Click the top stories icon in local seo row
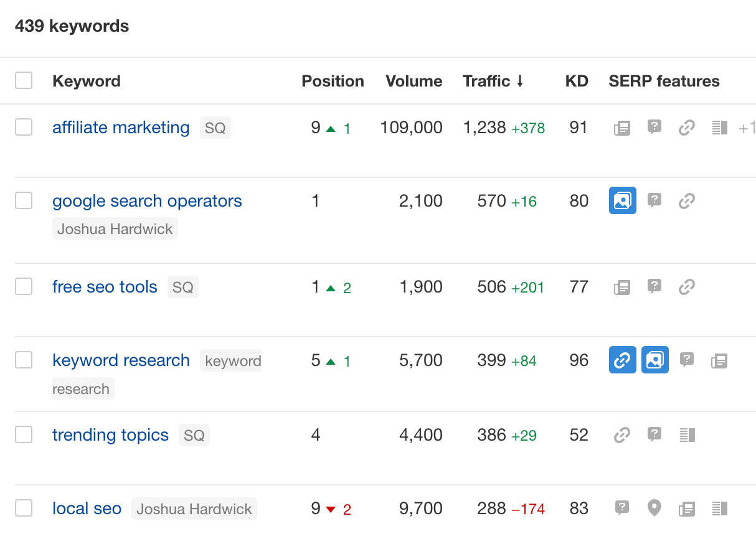756x539 pixels. pos(687,509)
